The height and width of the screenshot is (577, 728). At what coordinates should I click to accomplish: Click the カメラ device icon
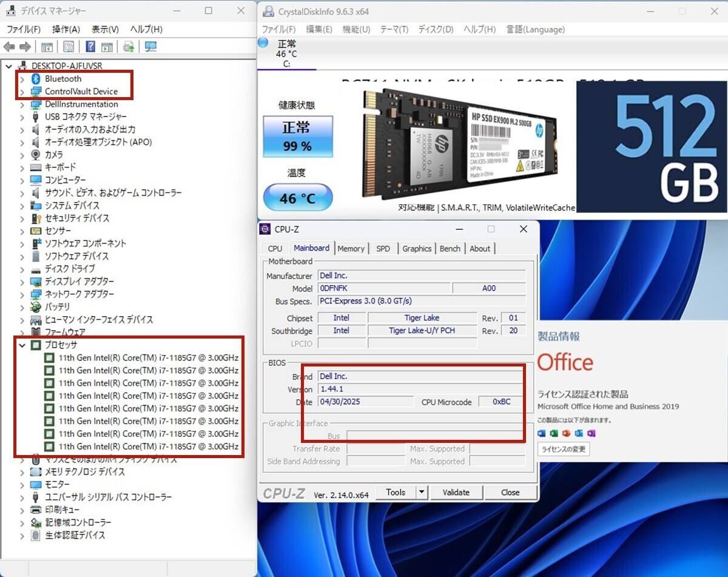tap(36, 155)
